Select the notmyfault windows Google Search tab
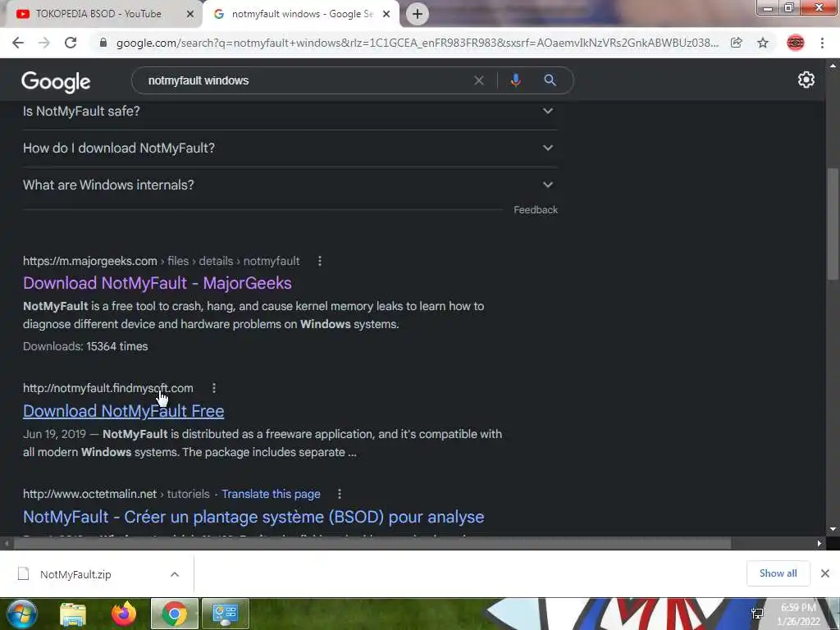 (x=301, y=14)
